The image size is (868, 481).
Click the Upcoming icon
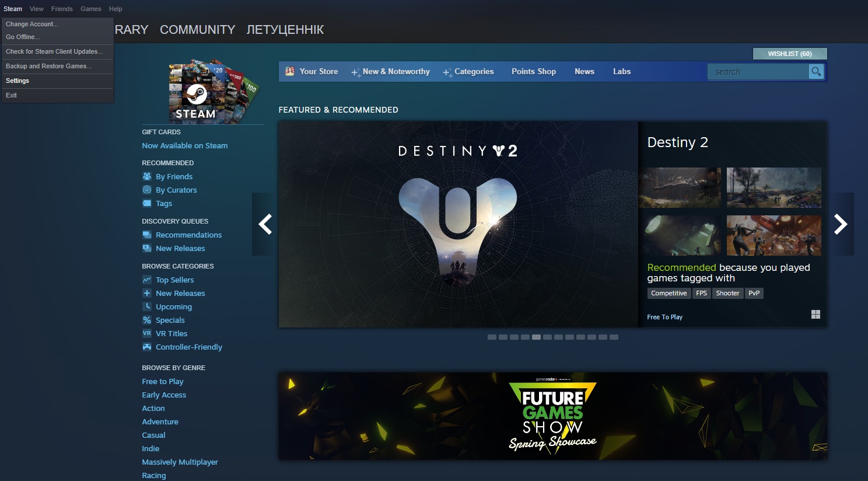tap(147, 306)
